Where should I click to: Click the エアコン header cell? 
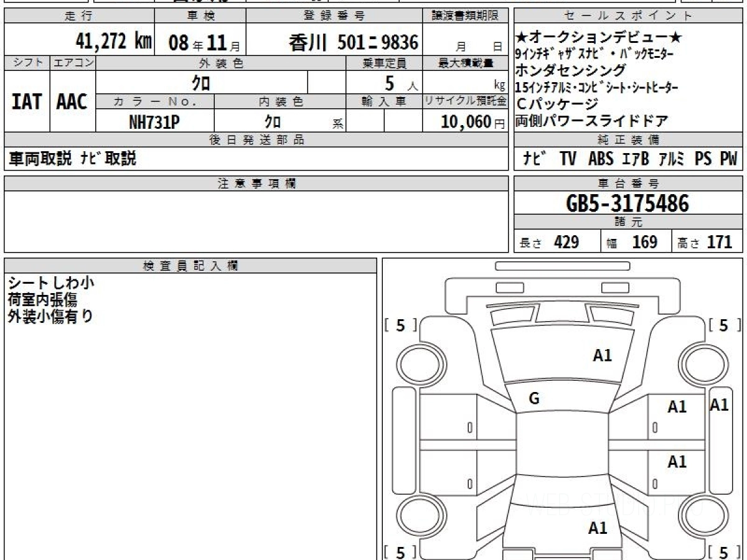tap(73, 63)
